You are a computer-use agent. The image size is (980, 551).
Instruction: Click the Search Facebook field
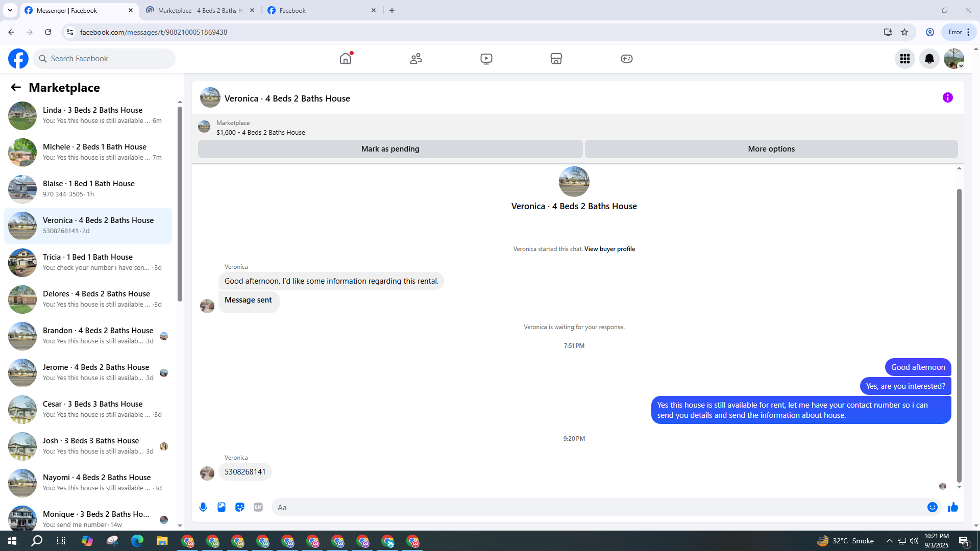coord(104,59)
